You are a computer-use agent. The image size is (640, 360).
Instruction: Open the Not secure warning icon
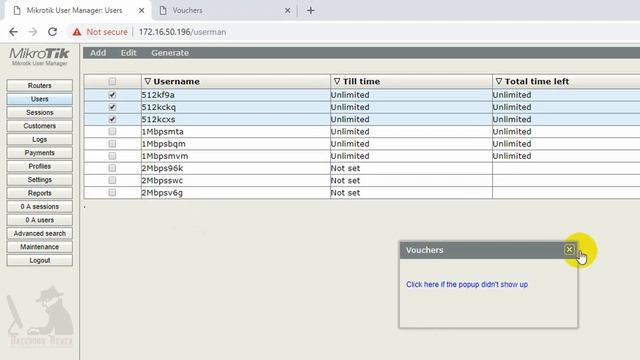[x=77, y=32]
